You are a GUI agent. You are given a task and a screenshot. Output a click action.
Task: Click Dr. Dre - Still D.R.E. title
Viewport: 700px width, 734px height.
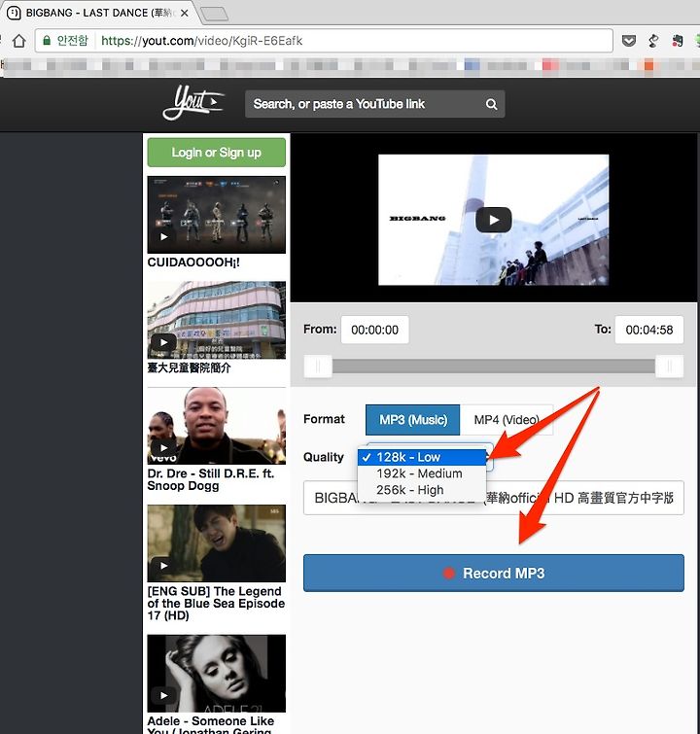point(210,479)
